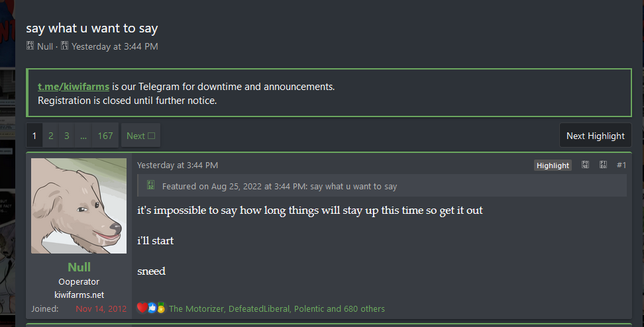Toggle the Highlight label on post #1
This screenshot has height=327, width=644.
(553, 165)
